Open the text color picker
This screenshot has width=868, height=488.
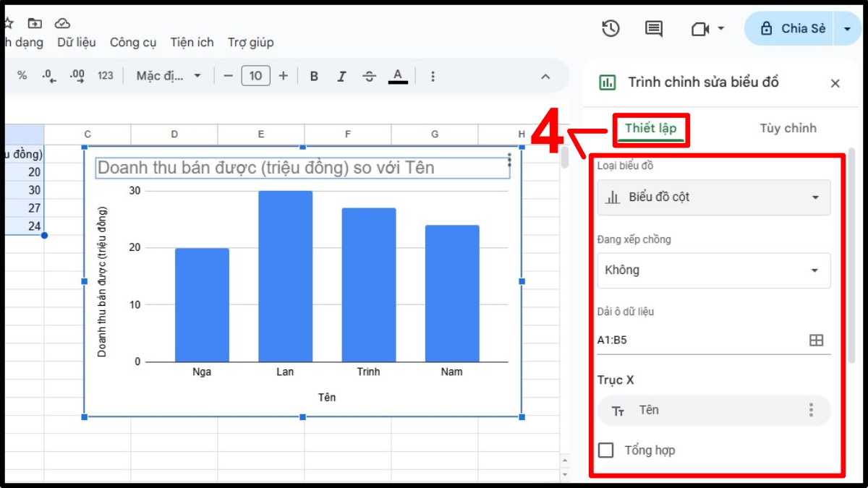(398, 76)
